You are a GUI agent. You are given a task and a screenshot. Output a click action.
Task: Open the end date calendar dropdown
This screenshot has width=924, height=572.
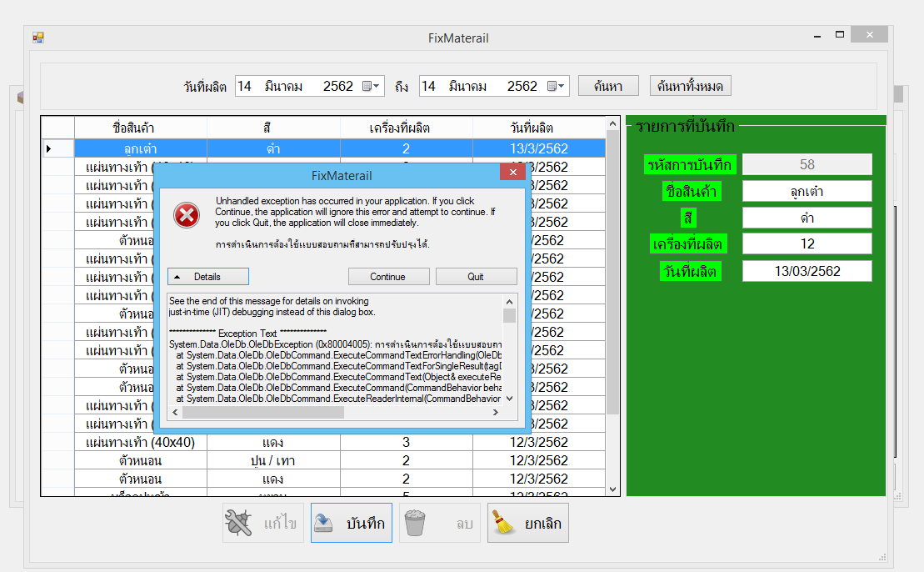tap(557, 86)
